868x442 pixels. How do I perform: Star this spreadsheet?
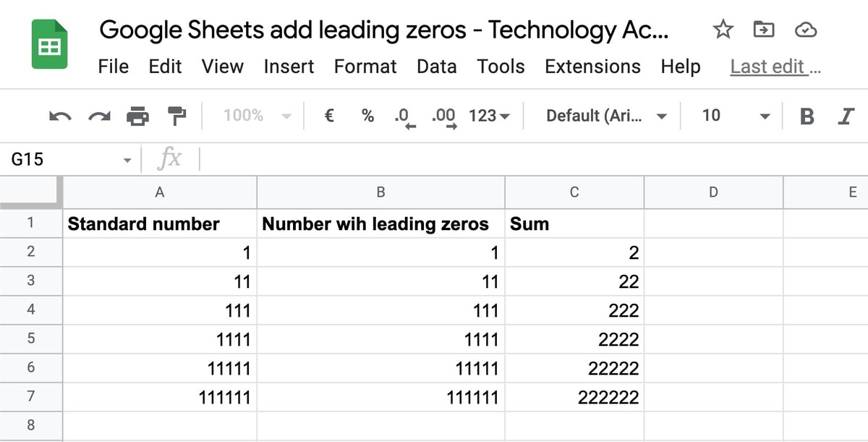coord(723,30)
